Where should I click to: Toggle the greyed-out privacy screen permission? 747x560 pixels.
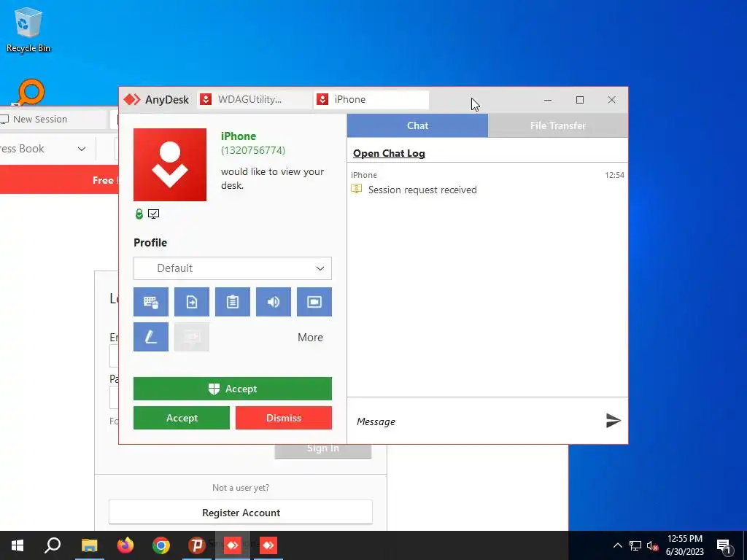[192, 337]
